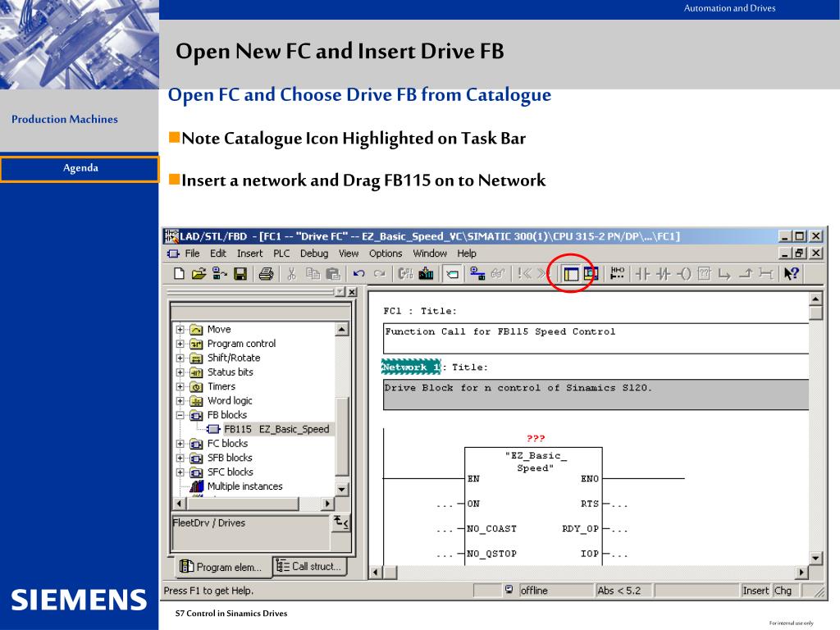This screenshot has width=840, height=630.
Task: Open the View menu
Action: tap(349, 253)
